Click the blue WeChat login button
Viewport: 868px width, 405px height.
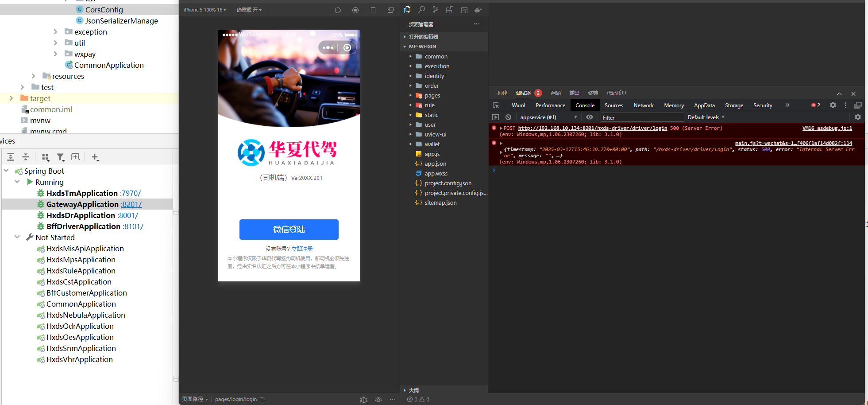click(289, 230)
